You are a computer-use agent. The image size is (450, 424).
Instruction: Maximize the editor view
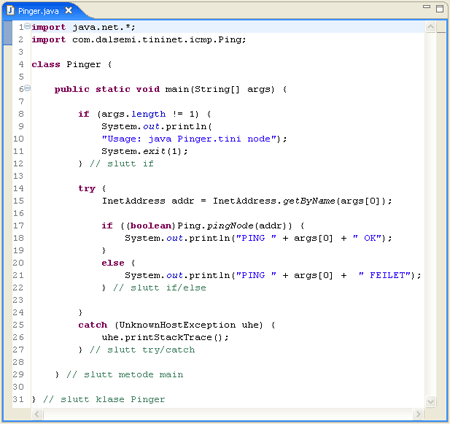pyautogui.click(x=440, y=9)
